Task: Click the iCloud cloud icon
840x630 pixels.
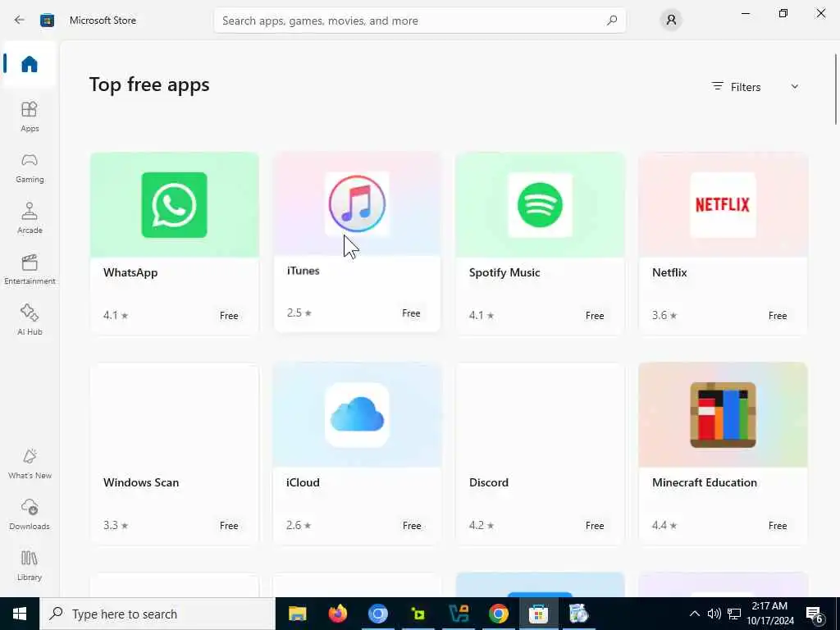Action: coord(357,414)
